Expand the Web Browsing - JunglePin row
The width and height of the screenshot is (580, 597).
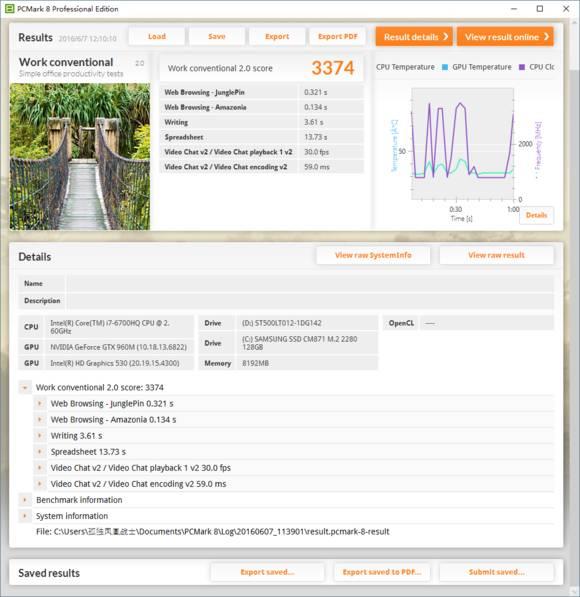click(x=40, y=404)
